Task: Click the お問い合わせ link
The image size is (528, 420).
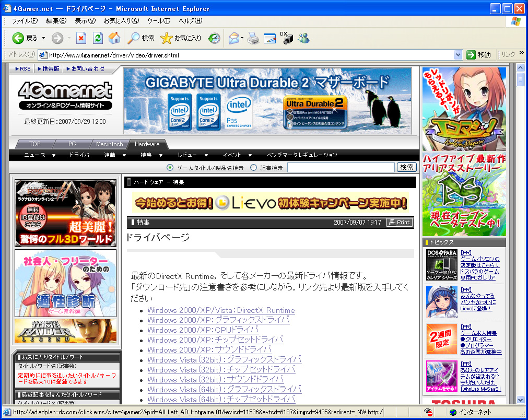Action: 86,69
